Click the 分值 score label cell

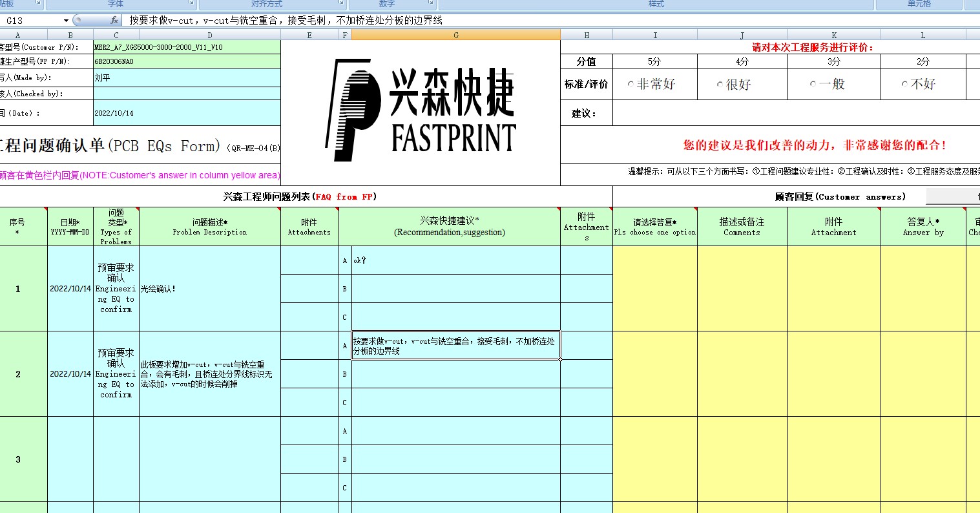pyautogui.click(x=587, y=61)
